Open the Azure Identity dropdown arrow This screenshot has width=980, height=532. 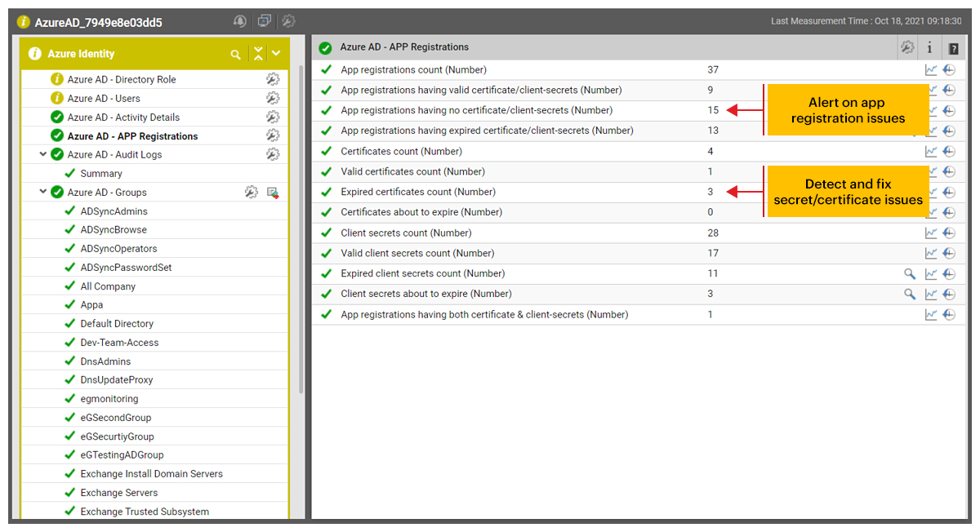276,54
